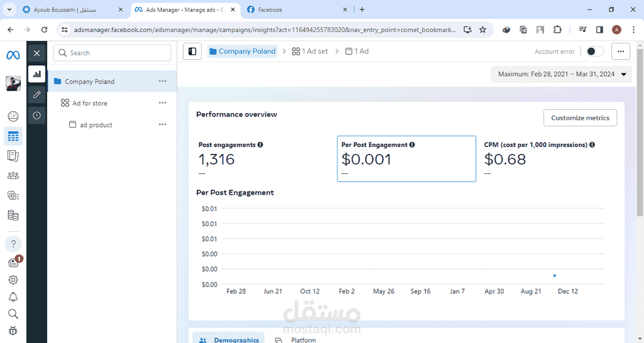
Task: Close the Ads Manager browser tab
Action: [x=233, y=9]
